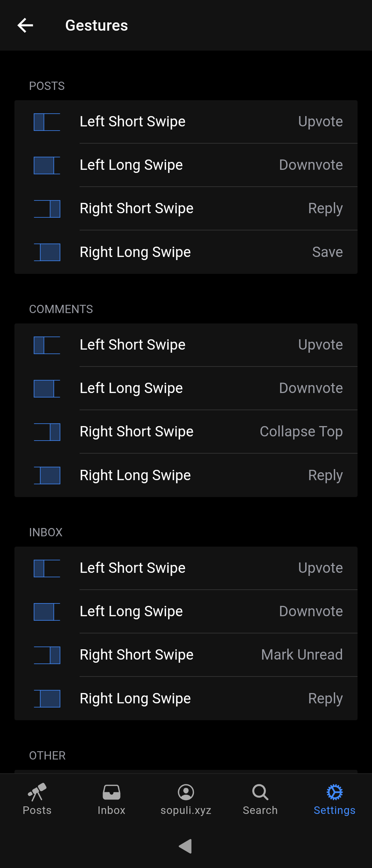Tap Inbox Right Long Swipe Reply setting
372x868 pixels.
(x=325, y=699)
